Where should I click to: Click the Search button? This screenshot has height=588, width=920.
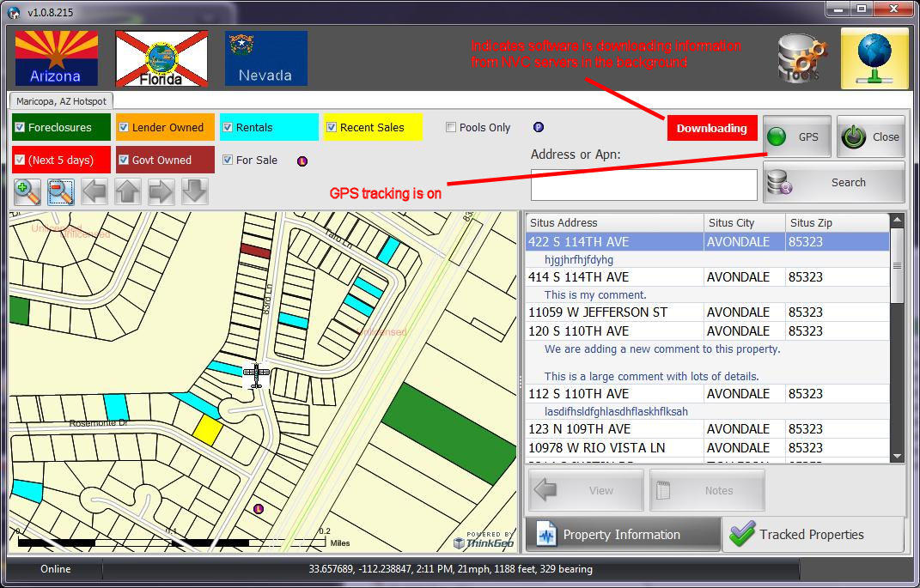(x=834, y=182)
